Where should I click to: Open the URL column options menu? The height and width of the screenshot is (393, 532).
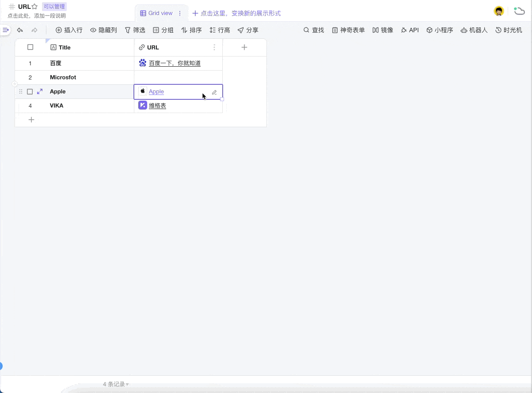(x=214, y=47)
